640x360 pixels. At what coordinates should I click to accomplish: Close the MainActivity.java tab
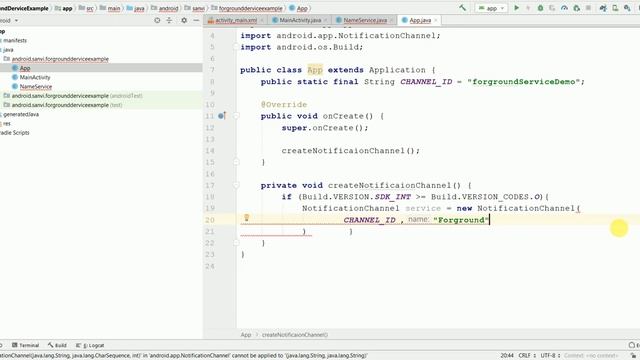(x=325, y=20)
